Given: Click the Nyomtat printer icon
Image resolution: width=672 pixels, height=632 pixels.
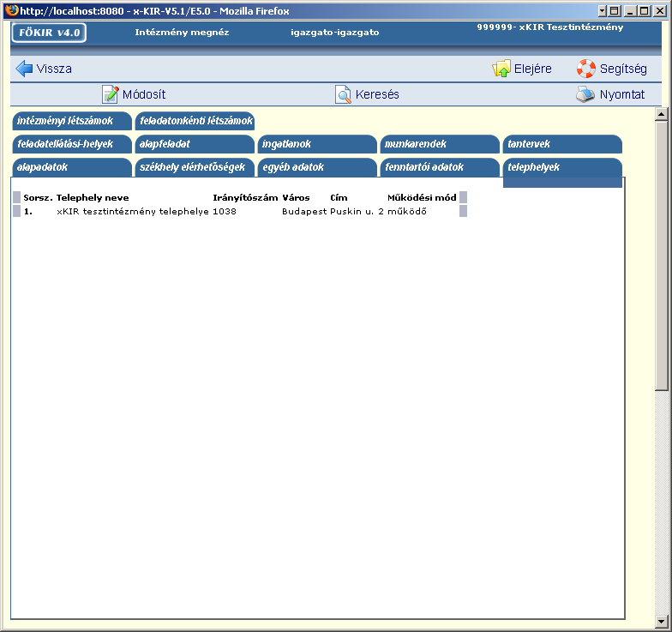Looking at the screenshot, I should (x=585, y=94).
